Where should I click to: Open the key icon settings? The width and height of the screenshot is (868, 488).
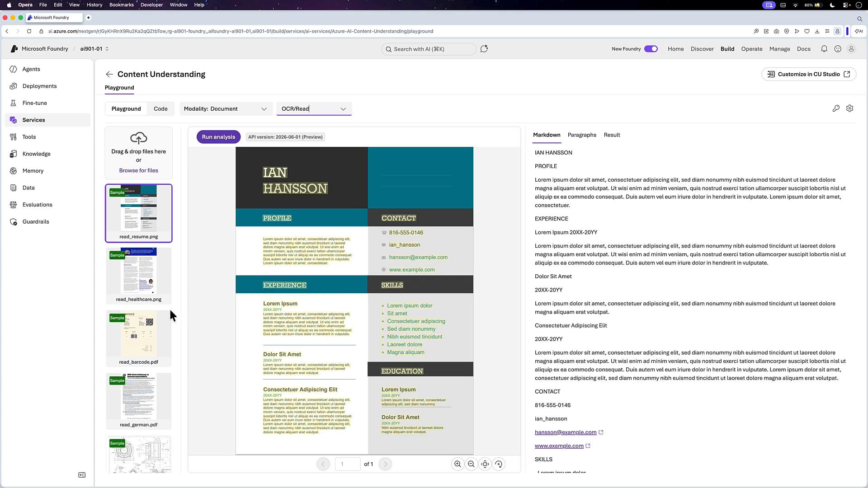[x=836, y=108]
